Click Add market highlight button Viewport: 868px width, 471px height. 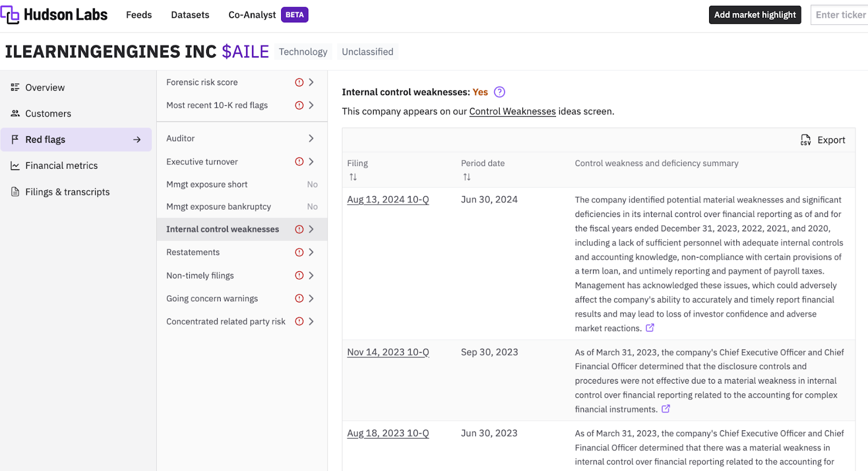coord(755,15)
